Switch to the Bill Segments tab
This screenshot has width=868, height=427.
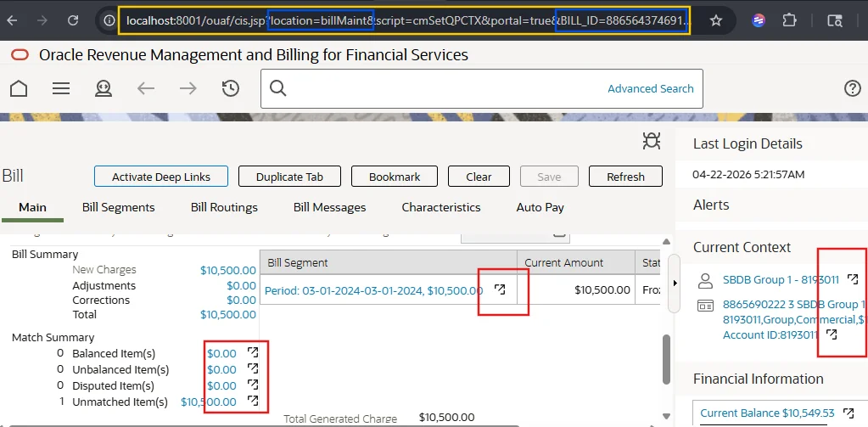coord(118,207)
